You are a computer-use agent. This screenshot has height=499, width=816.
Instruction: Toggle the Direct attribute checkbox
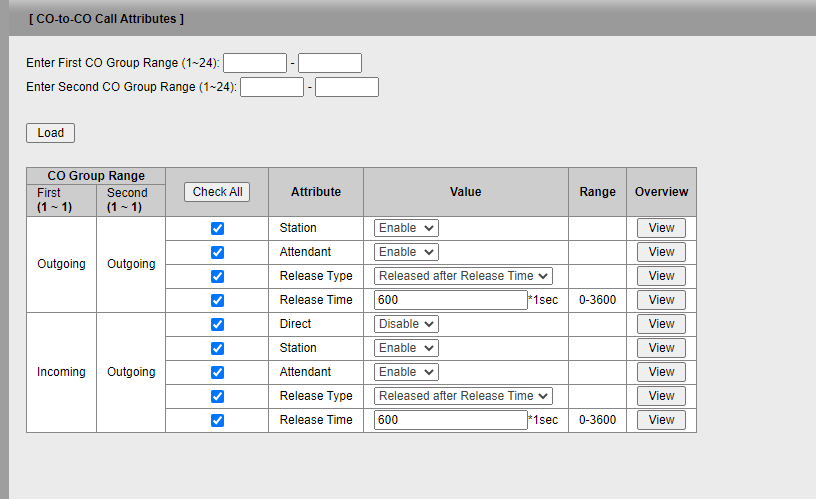(x=217, y=324)
